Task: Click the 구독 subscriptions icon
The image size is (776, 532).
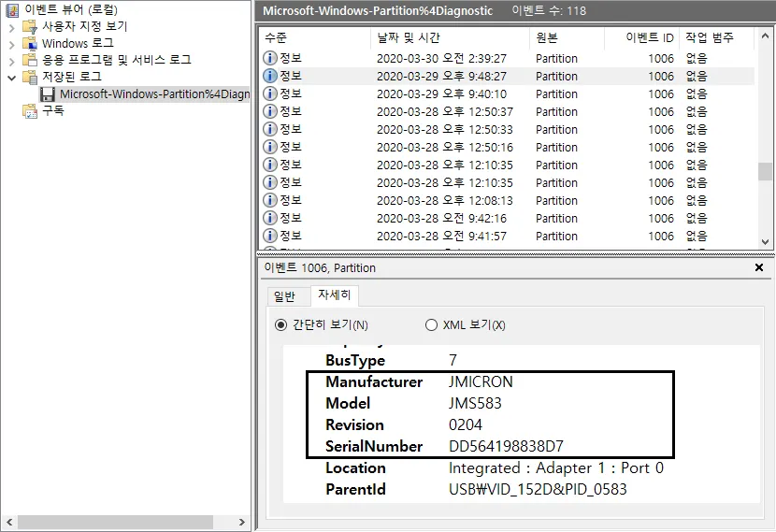Action: [30, 111]
